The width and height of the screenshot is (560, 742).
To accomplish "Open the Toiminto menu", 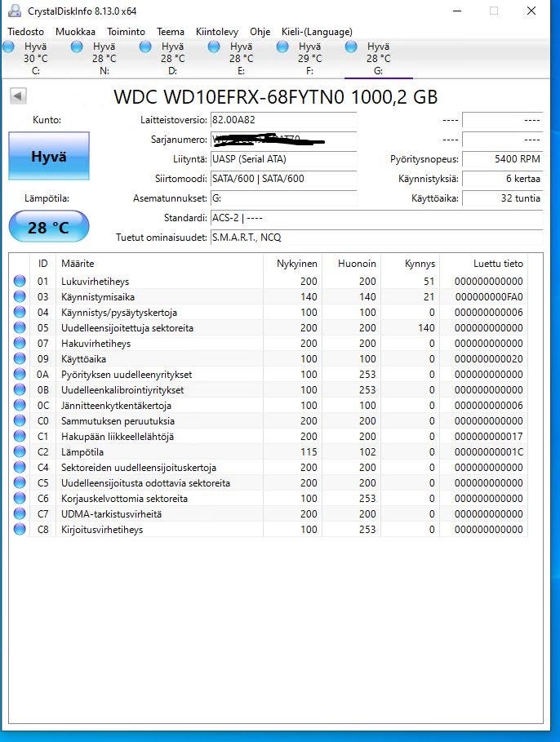I will pos(126,32).
